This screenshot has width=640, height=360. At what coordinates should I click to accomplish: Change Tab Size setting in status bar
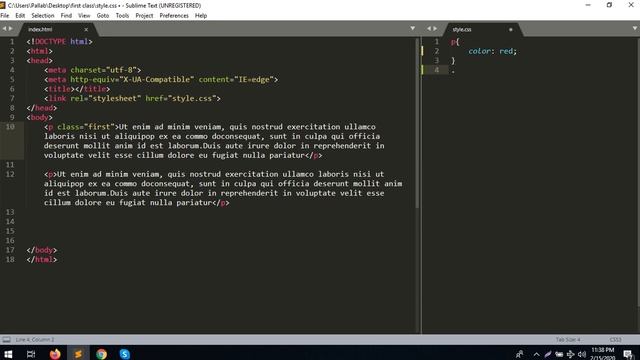tap(568, 340)
